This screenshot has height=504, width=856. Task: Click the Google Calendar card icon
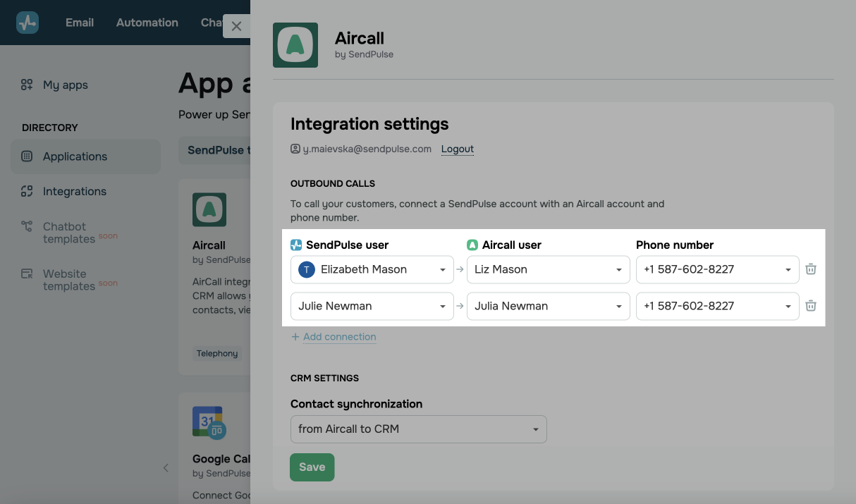209,422
